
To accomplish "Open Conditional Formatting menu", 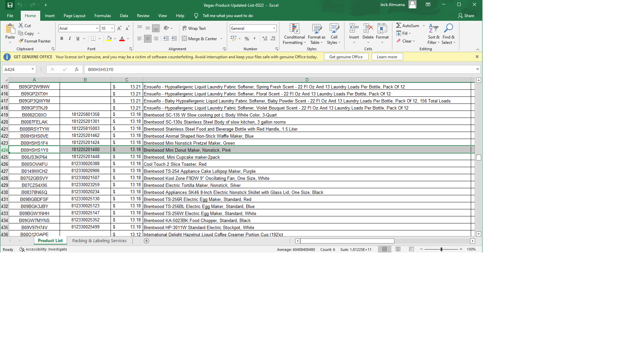I will pyautogui.click(x=294, y=34).
